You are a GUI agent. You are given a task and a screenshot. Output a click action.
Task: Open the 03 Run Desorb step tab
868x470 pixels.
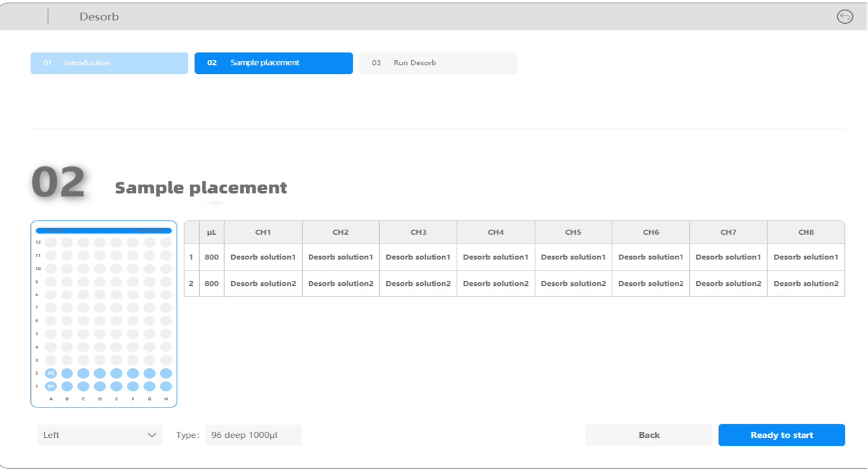pos(438,63)
